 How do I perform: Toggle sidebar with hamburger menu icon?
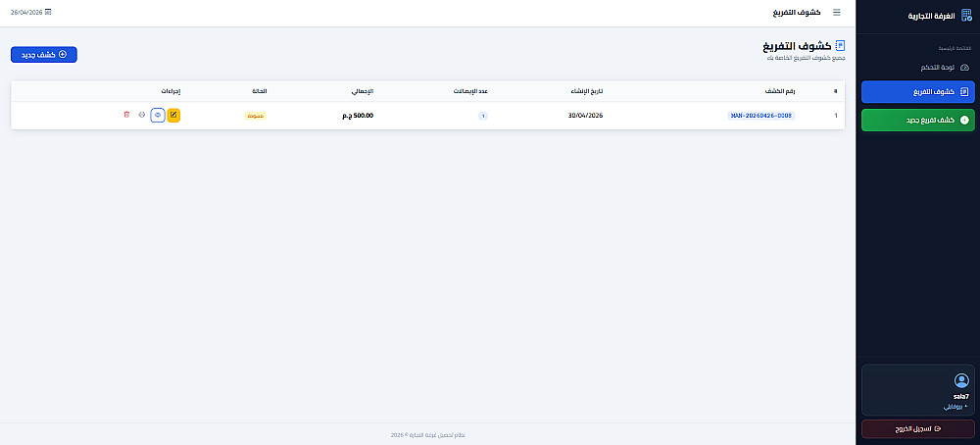pyautogui.click(x=836, y=13)
